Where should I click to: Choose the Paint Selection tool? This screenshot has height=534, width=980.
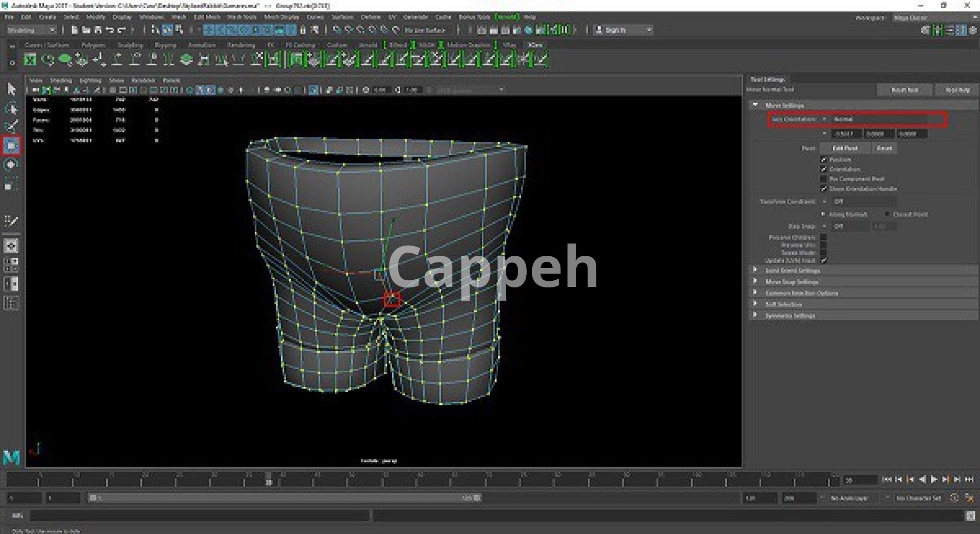pos(11,126)
